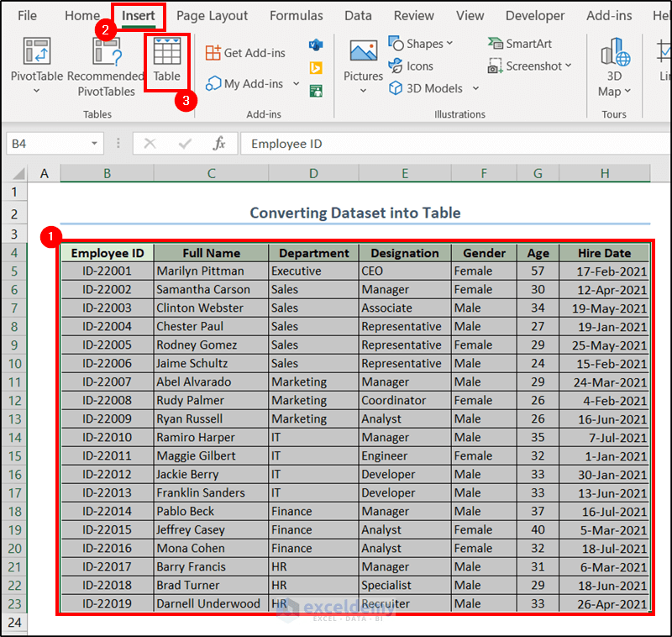Click the Insert Function fx button
The height and width of the screenshot is (637, 672).
click(218, 143)
